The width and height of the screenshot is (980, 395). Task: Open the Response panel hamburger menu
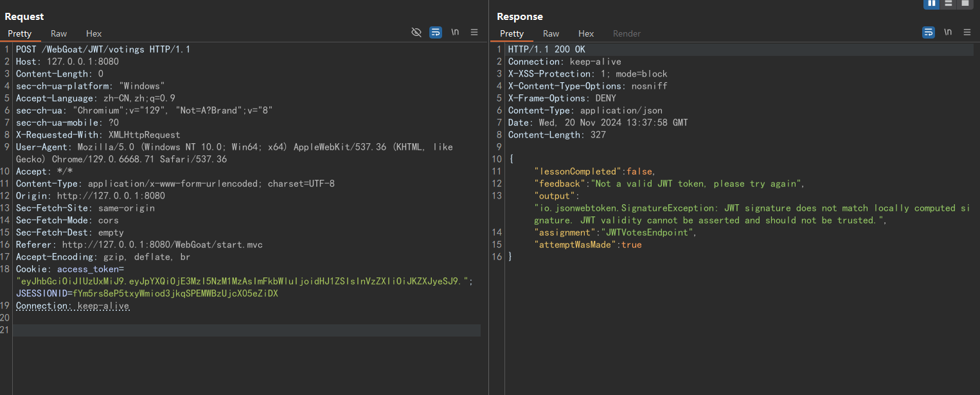(x=967, y=32)
